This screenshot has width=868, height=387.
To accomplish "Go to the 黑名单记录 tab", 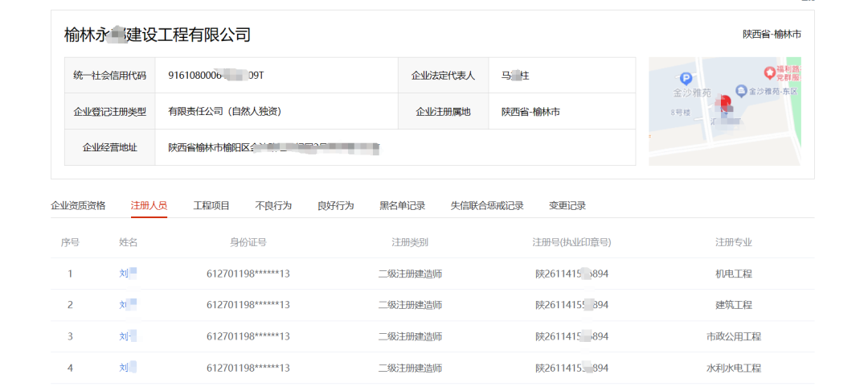I will pyautogui.click(x=402, y=206).
